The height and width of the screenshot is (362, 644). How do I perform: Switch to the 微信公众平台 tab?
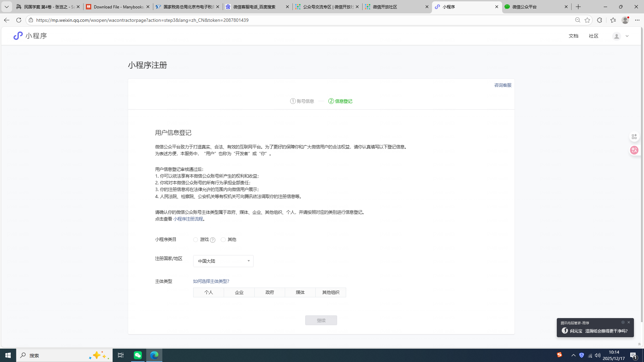click(x=533, y=7)
